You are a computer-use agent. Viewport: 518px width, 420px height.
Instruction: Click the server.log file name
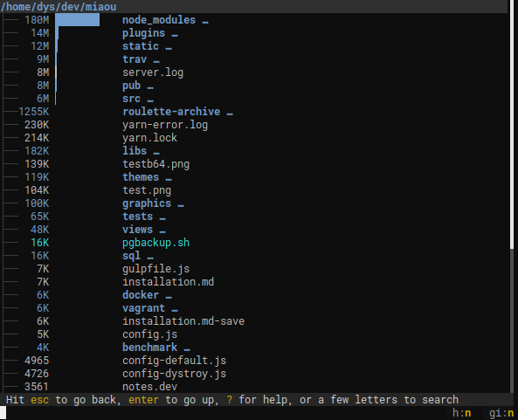click(153, 72)
